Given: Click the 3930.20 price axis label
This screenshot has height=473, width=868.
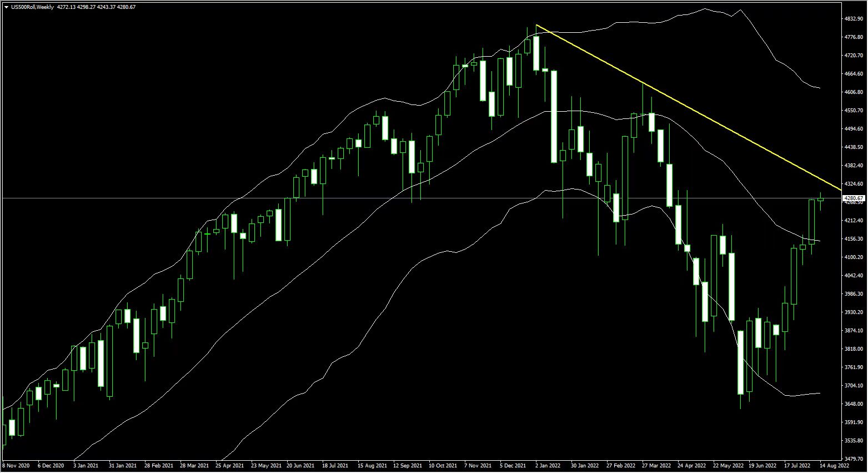Looking at the screenshot, I should [852, 312].
